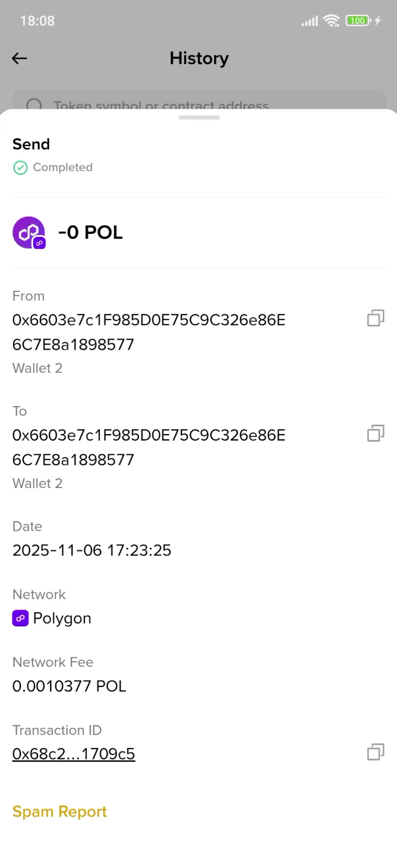Click the green Completed checkmark icon
397x868 pixels.
click(20, 167)
